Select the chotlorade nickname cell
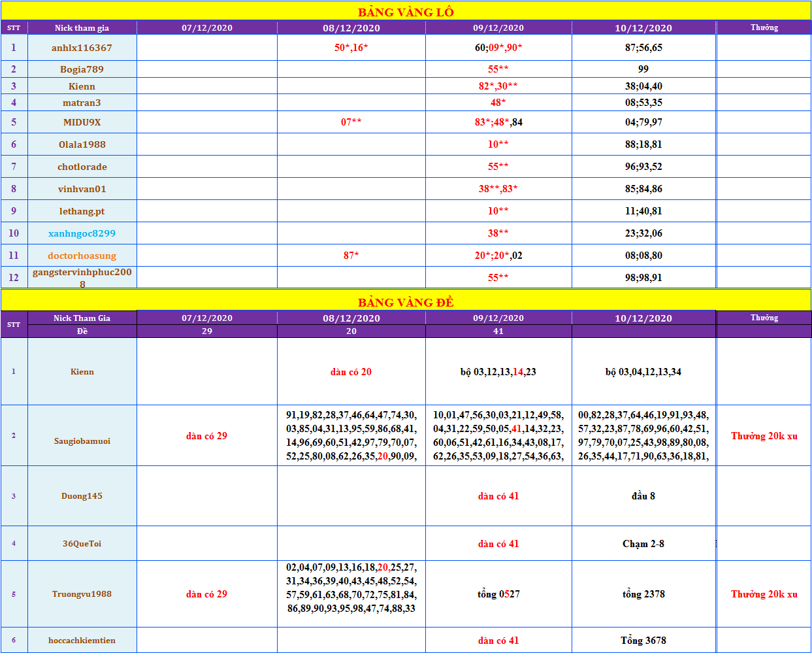Screen dimensions: 812x653 pyautogui.click(x=82, y=167)
